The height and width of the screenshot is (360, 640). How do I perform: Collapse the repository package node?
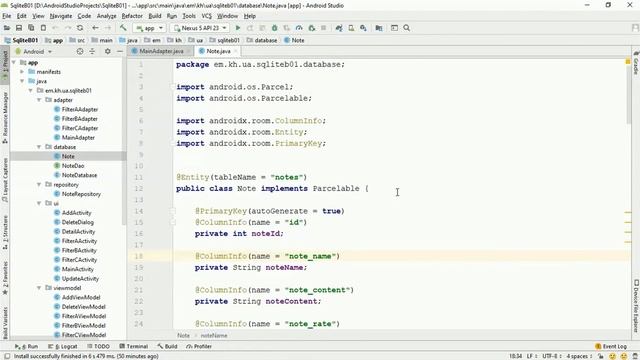39,184
